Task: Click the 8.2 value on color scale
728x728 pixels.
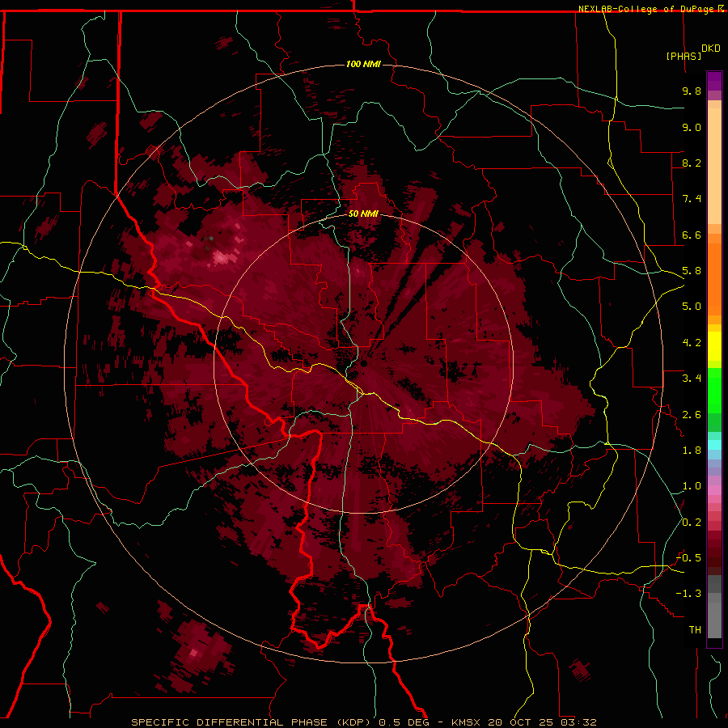Action: coord(692,163)
